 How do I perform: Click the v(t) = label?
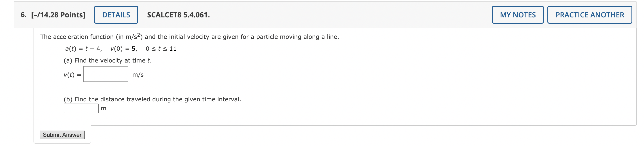(72, 75)
